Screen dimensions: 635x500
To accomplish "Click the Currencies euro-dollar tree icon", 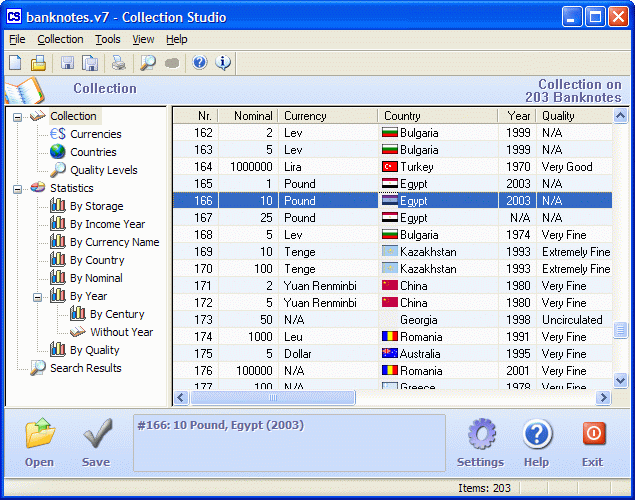I will [x=58, y=134].
